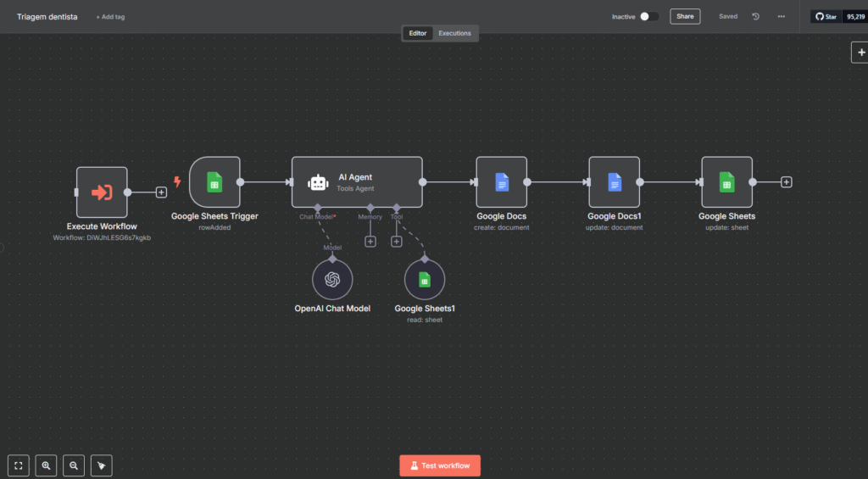Select the Google Sheets Trigger node
868x479 pixels.
point(214,181)
